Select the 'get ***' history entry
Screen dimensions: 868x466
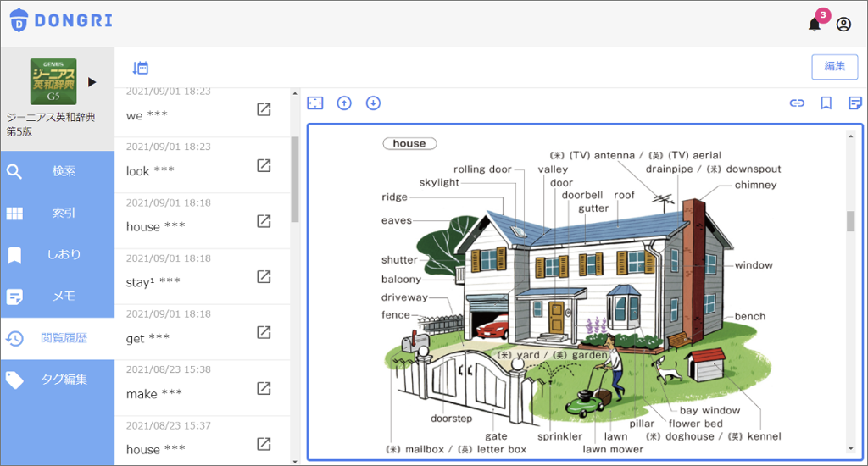pyautogui.click(x=202, y=332)
